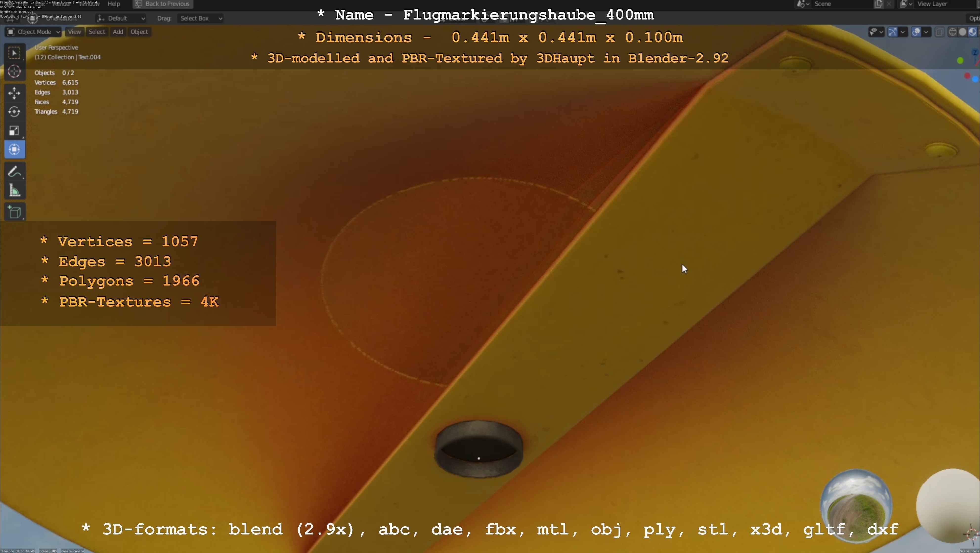The width and height of the screenshot is (980, 553).
Task: Click the Triangles 4,719 statistic
Action: tap(56, 112)
